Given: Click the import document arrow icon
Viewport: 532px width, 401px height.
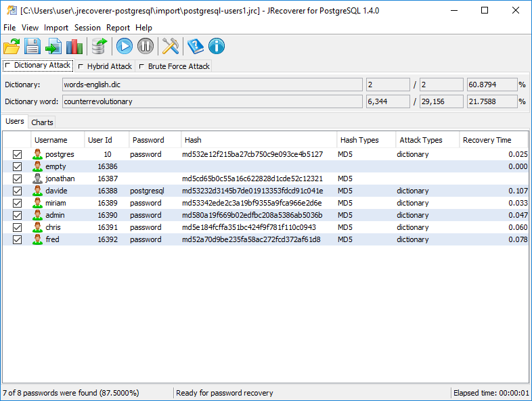Looking at the screenshot, I should [53, 47].
